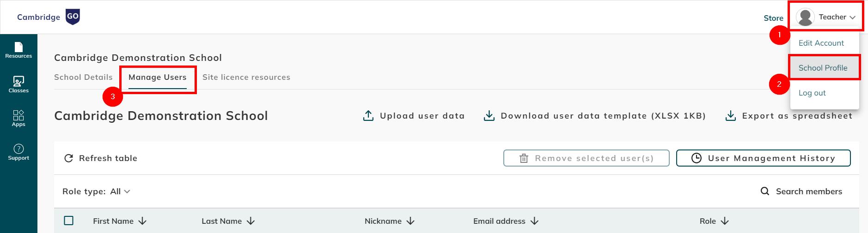Image resolution: width=868 pixels, height=233 pixels.
Task: Open the Store link
Action: click(x=773, y=18)
